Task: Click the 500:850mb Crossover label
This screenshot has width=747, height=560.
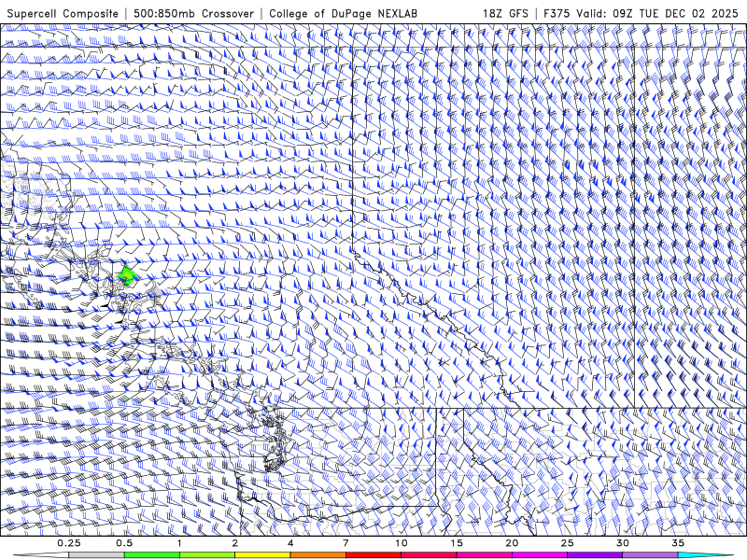Action: [x=194, y=13]
